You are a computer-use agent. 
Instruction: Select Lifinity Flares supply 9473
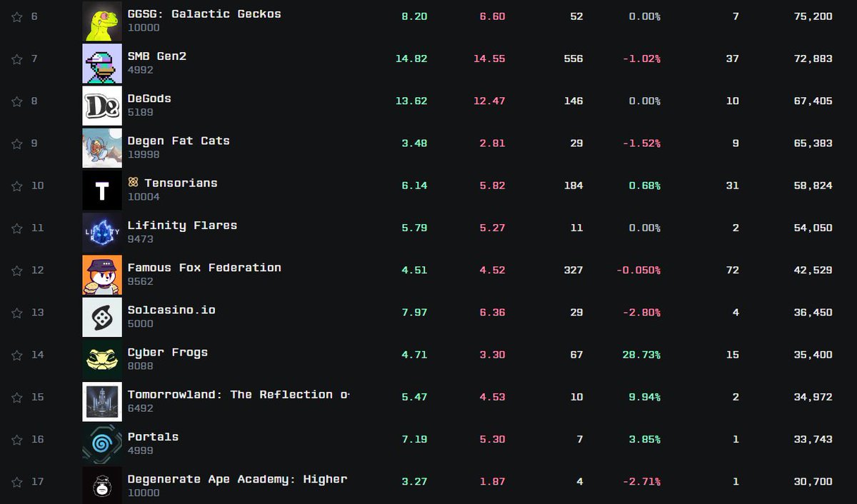click(141, 239)
